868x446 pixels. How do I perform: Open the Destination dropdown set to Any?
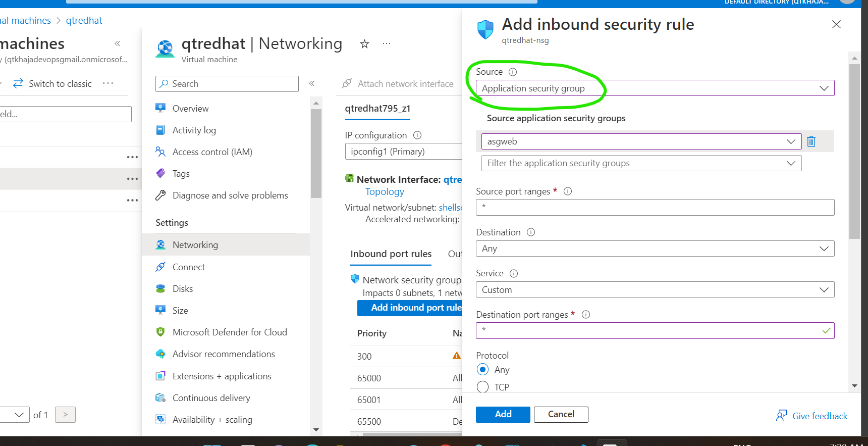point(655,249)
